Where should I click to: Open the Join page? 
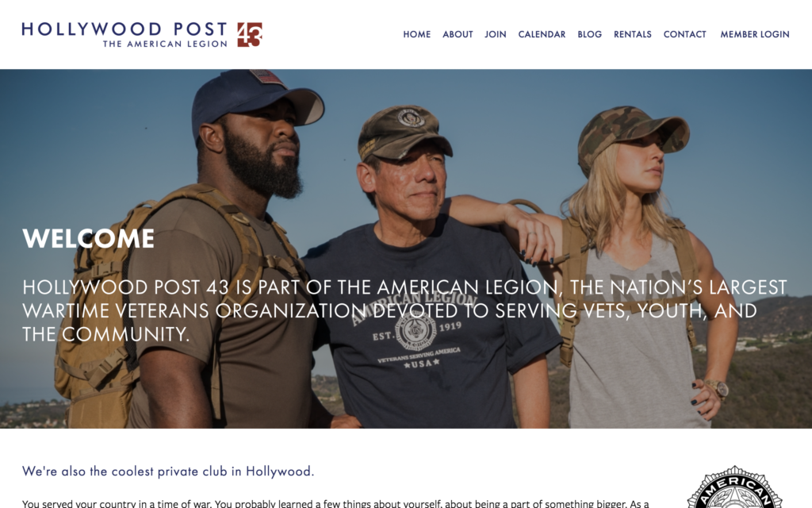tap(496, 34)
